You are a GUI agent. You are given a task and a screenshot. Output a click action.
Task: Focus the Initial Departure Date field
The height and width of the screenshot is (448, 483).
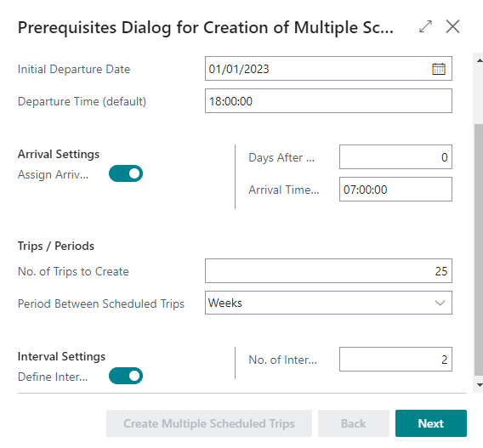[x=317, y=69]
